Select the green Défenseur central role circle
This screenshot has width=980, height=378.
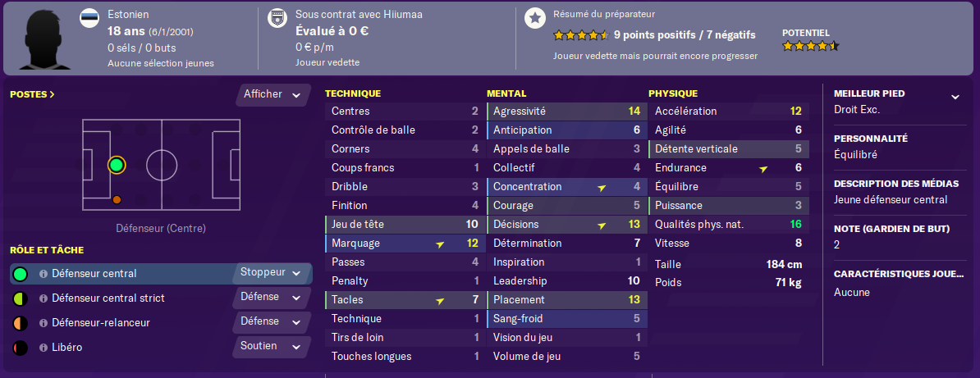(x=21, y=274)
